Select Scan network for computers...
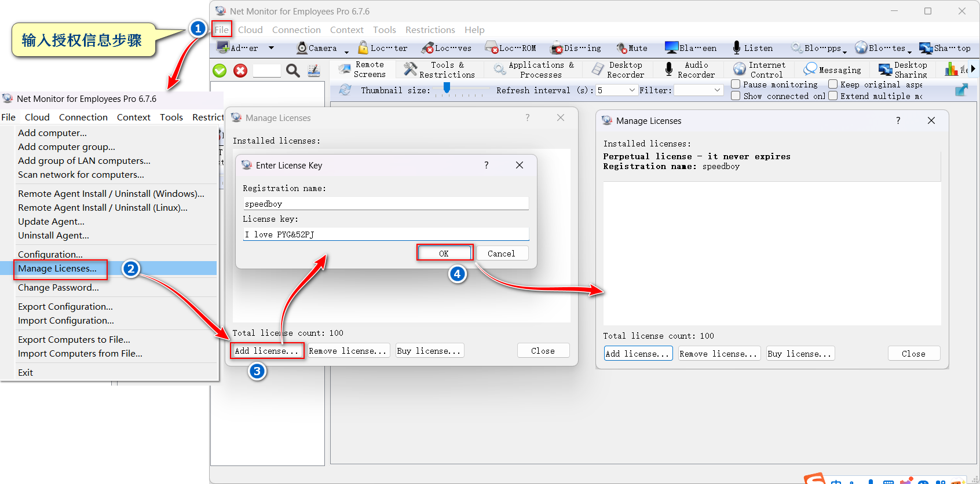 (x=81, y=174)
